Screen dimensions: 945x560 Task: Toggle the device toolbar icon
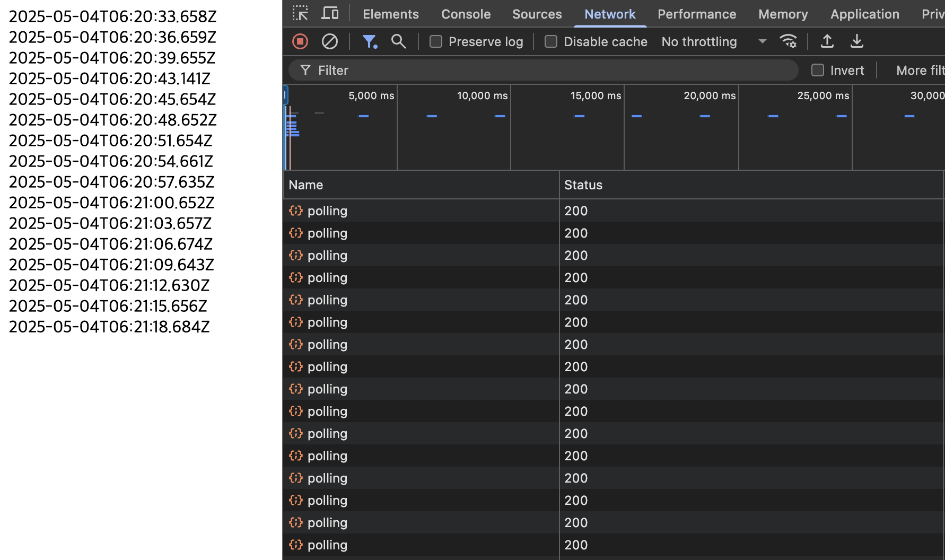coord(330,13)
